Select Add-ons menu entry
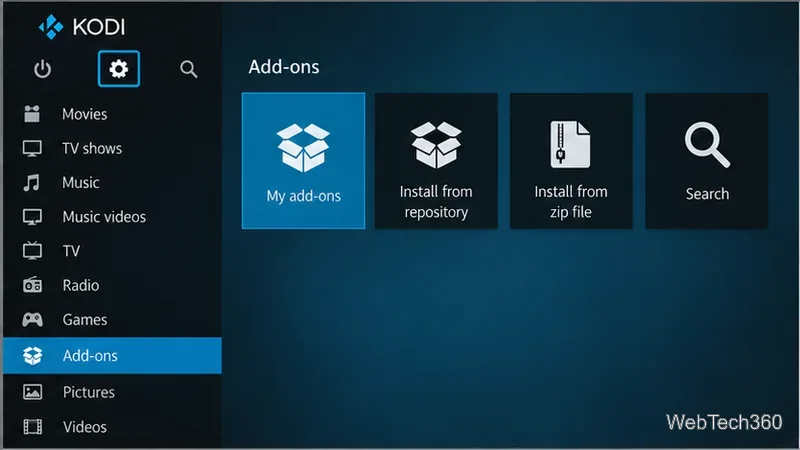 [x=112, y=356]
